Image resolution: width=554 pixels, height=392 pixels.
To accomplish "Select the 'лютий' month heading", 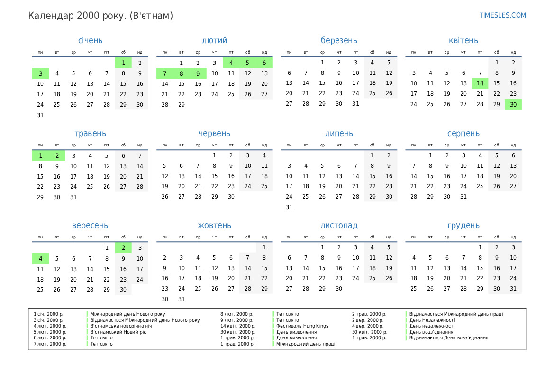I will (x=215, y=41).
